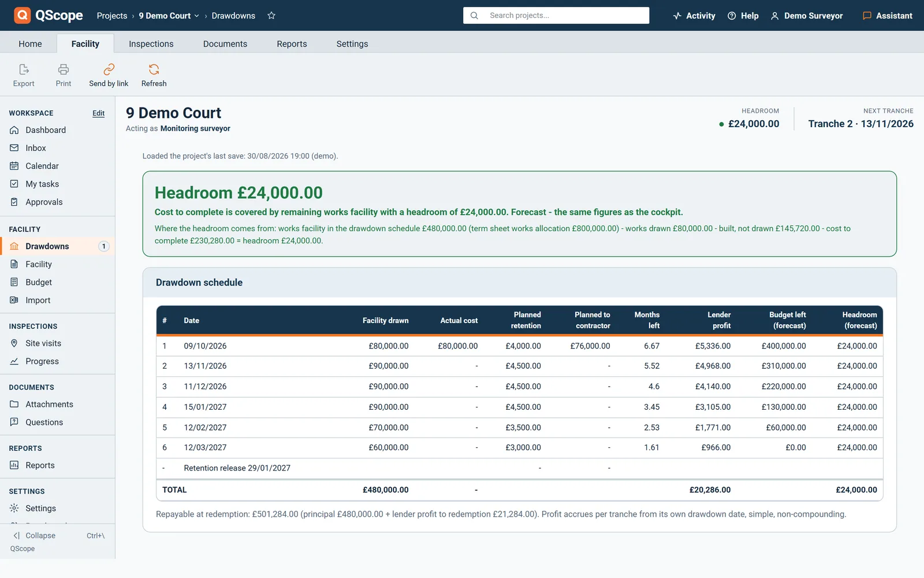924x578 pixels.
Task: Open Questions under Documents
Action: tap(57, 422)
